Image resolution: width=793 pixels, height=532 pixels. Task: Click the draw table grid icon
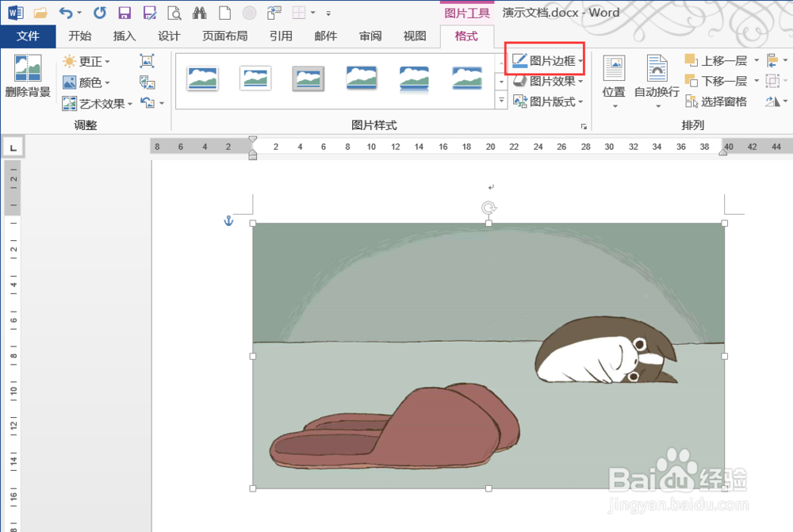coord(299,13)
